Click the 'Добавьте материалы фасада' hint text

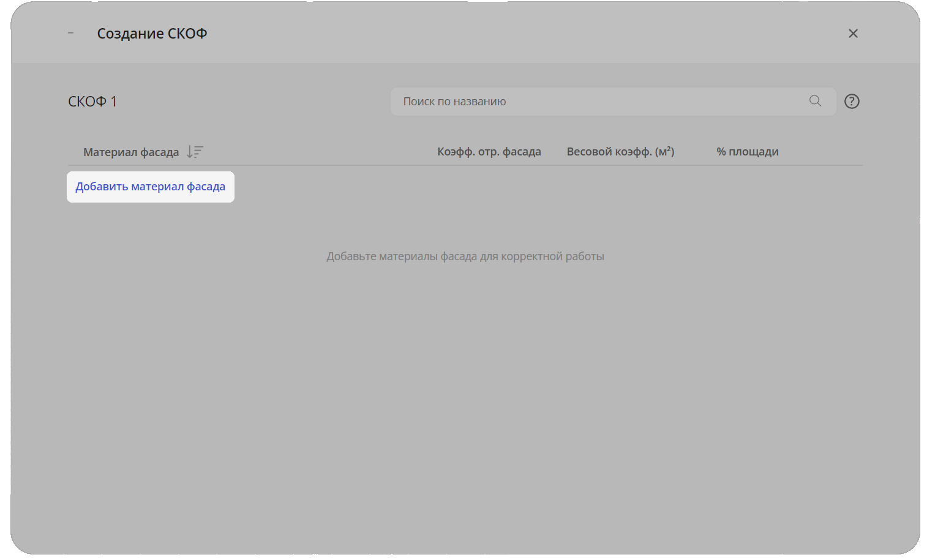(x=465, y=256)
